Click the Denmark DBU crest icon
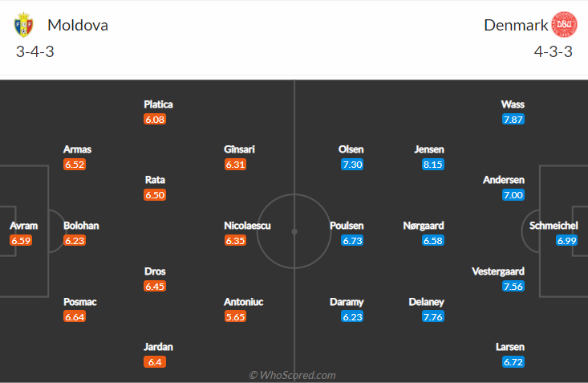The height and width of the screenshot is (383, 588). click(564, 24)
